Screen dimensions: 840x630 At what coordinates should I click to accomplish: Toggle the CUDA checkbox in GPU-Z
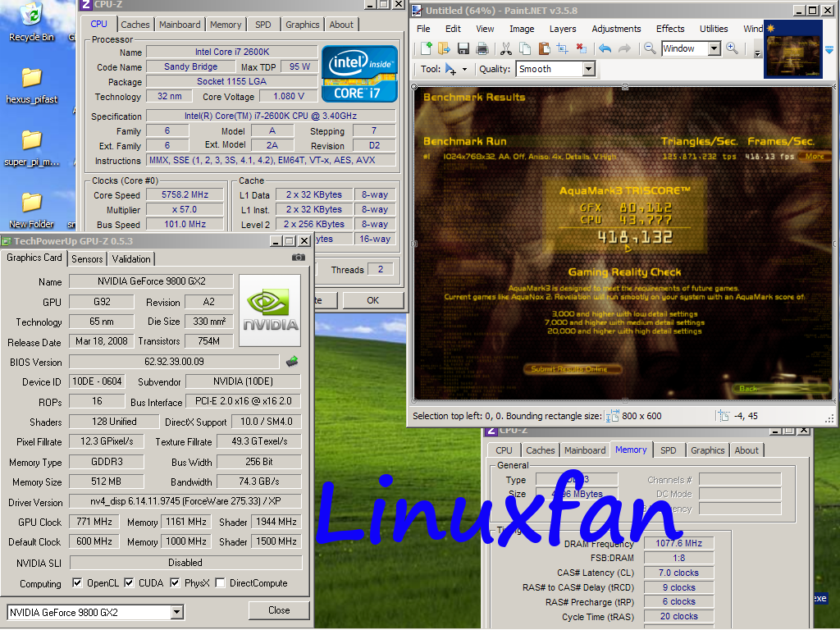pyautogui.click(x=129, y=583)
